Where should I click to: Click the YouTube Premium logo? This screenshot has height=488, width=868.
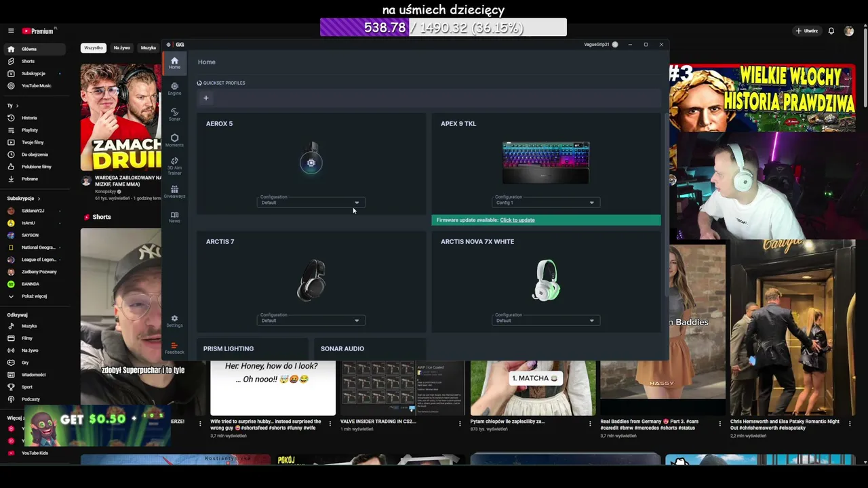[x=39, y=30]
